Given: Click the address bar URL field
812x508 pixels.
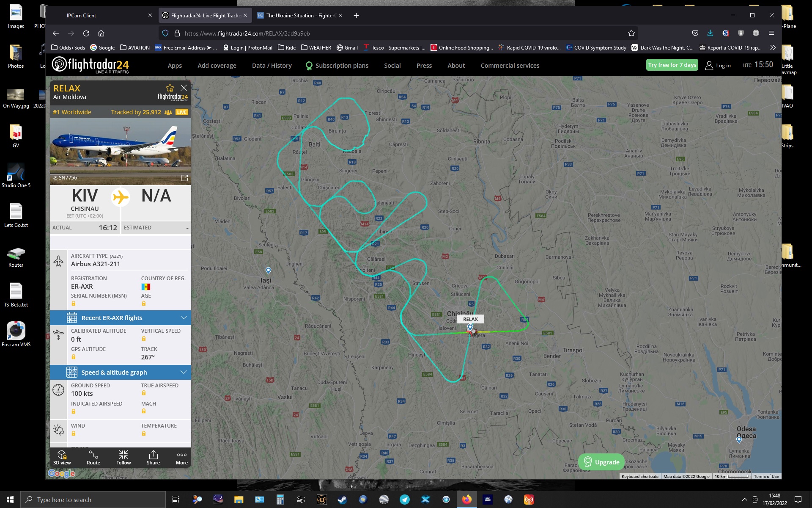Looking at the screenshot, I should [398, 33].
